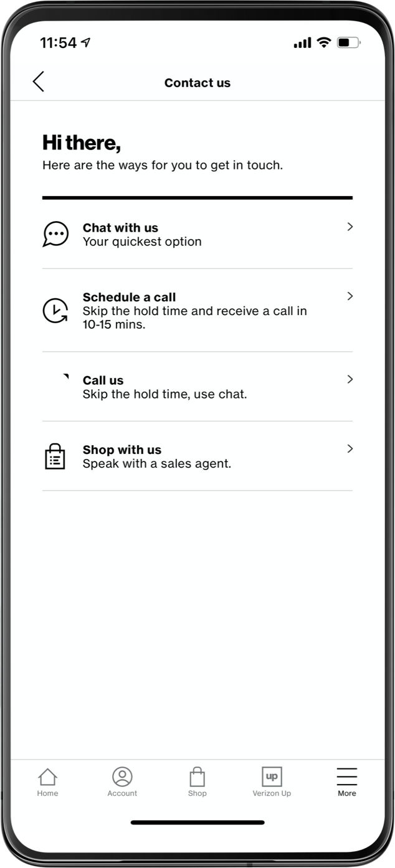Expand the Shop with us chevron
This screenshot has width=395, height=868.
point(350,448)
